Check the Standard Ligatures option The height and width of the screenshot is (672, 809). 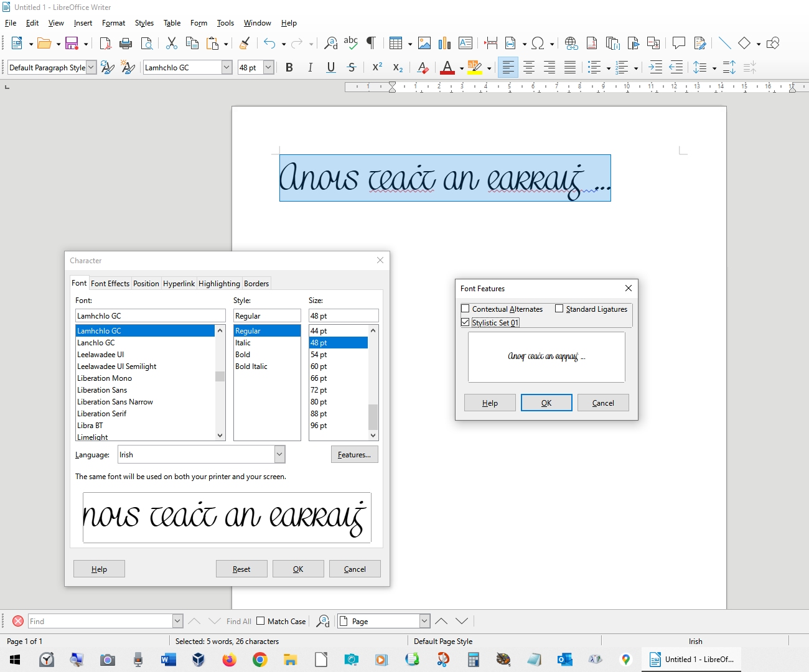(559, 309)
